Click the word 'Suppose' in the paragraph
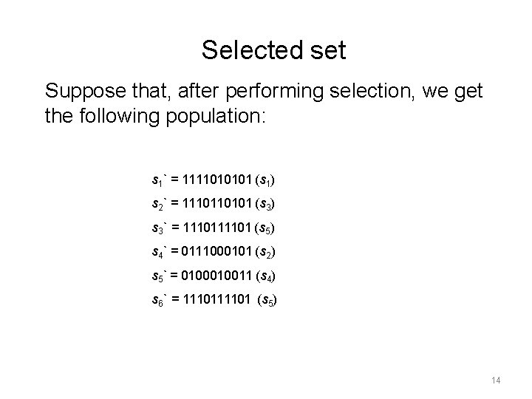 click(x=86, y=92)
